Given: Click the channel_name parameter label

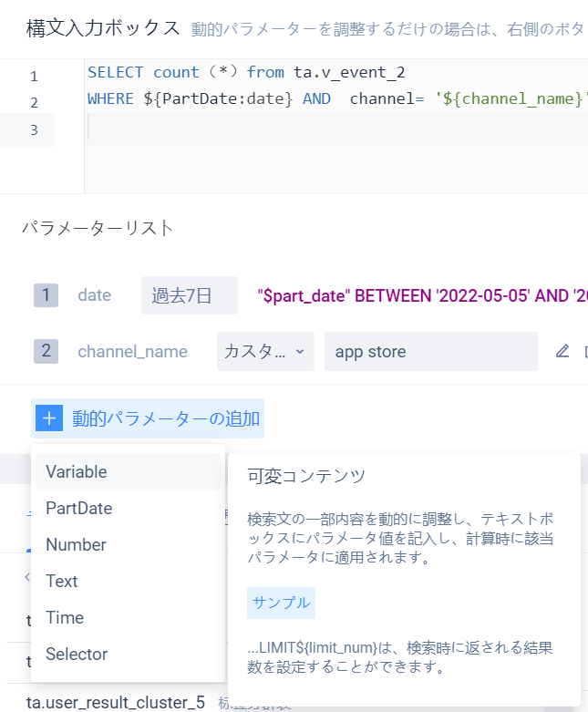Looking at the screenshot, I should [132, 352].
